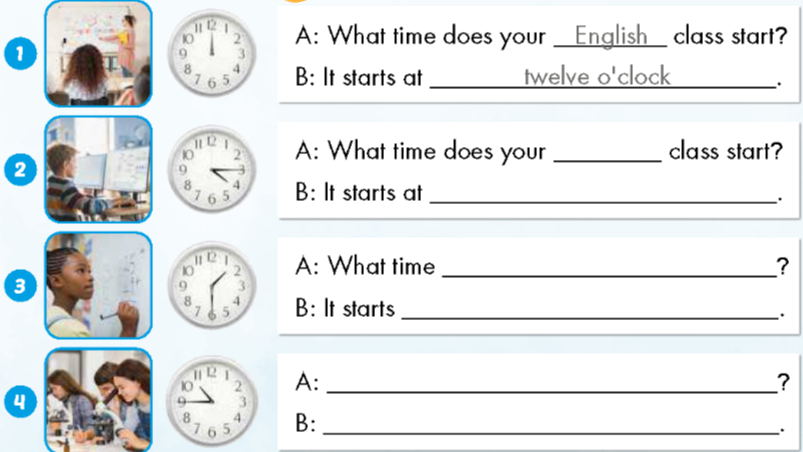Click the blank filled with "English"

pyautogui.click(x=610, y=38)
